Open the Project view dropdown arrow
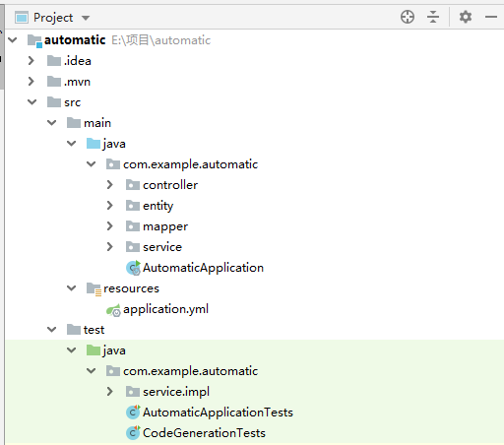 [86, 18]
